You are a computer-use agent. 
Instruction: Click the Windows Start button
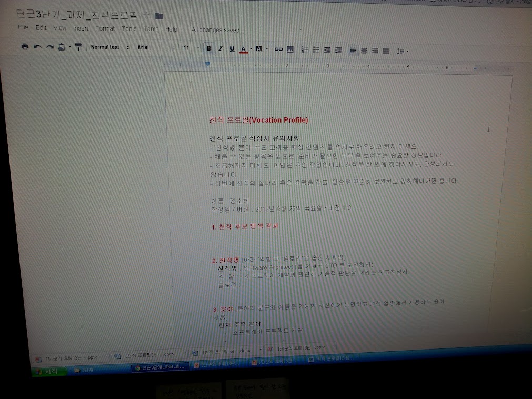point(47,371)
